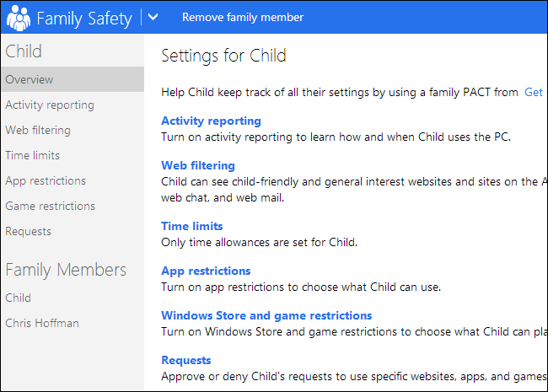Open the Web filtering heading link
Screen dimensions: 548x392
[x=198, y=165]
